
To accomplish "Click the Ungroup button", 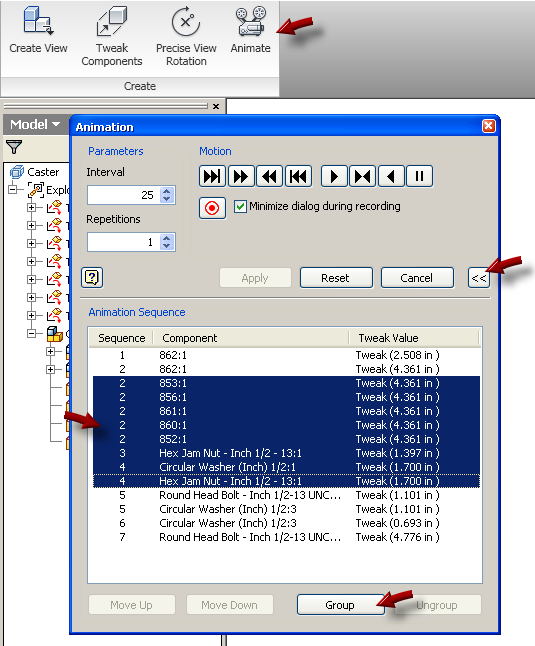I will 437,605.
